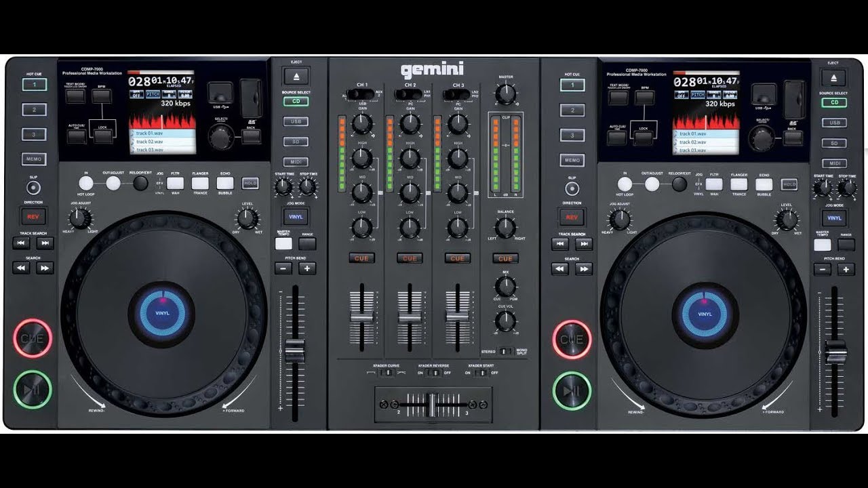
Task: Click the master section CUE button on mixer
Action: pos(505,258)
